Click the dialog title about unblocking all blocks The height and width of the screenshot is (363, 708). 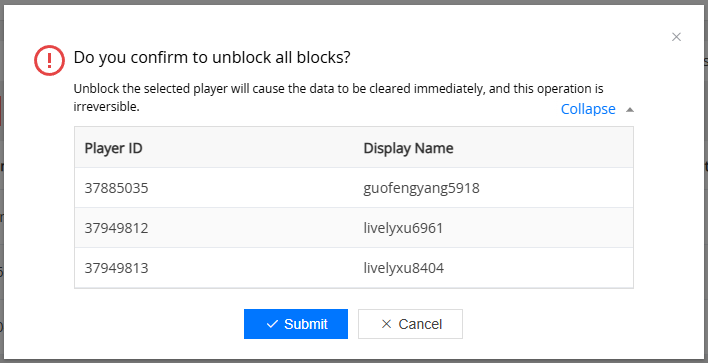point(212,57)
